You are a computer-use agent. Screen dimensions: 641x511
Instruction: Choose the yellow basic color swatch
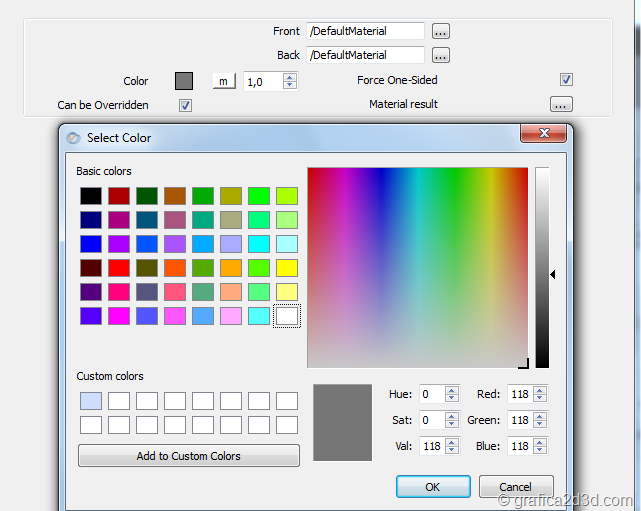[287, 268]
